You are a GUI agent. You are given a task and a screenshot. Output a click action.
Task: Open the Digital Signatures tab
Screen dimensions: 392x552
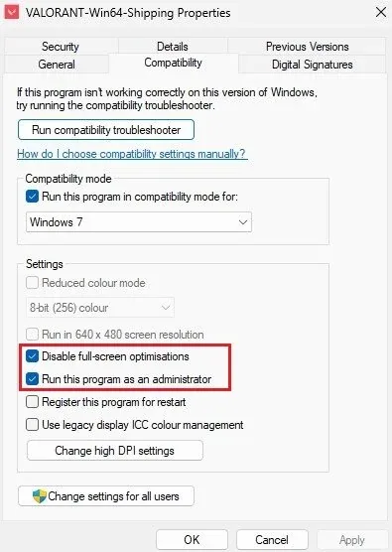coord(313,65)
